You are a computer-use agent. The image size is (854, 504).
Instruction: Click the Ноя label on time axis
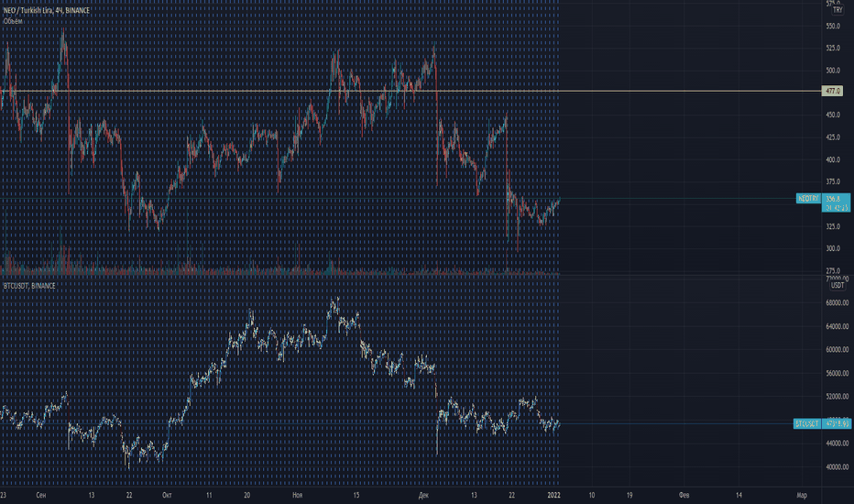298,495
